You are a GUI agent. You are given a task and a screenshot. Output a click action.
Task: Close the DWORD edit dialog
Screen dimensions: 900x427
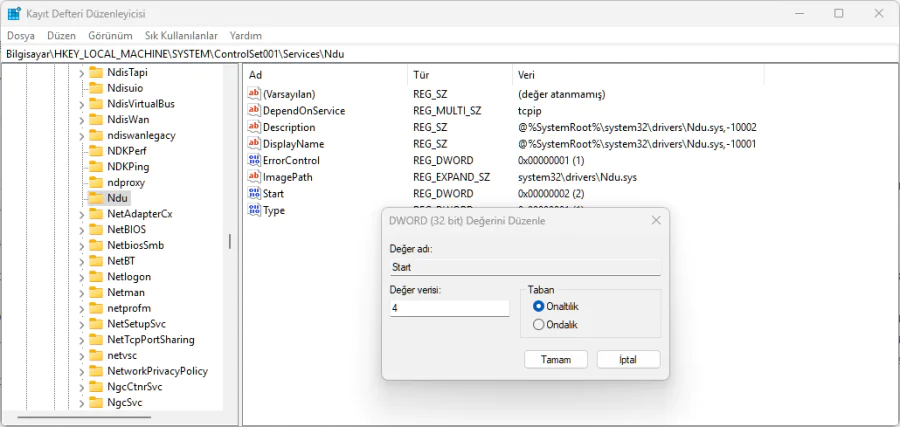coord(656,220)
